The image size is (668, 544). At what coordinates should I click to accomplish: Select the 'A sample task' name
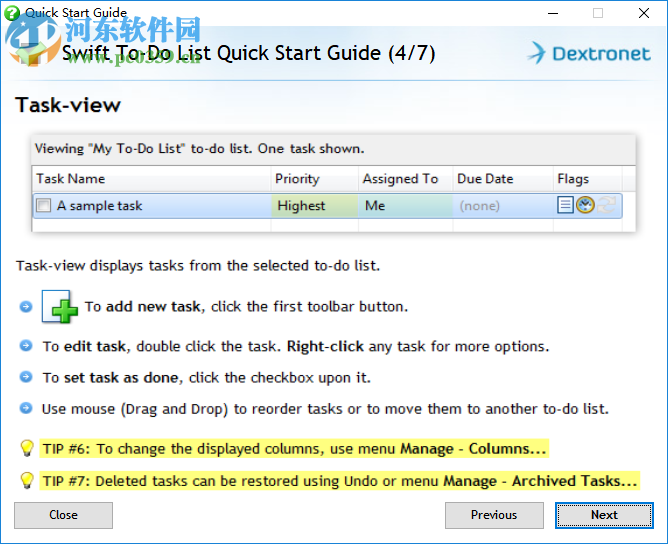tap(100, 206)
